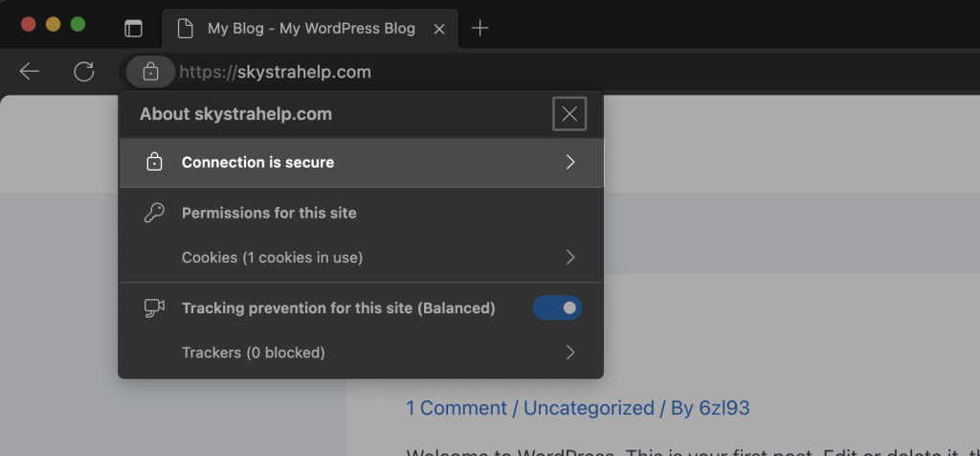Screen dimensions: 980x456
Task: Close the My Blog tab
Action: 439,29
